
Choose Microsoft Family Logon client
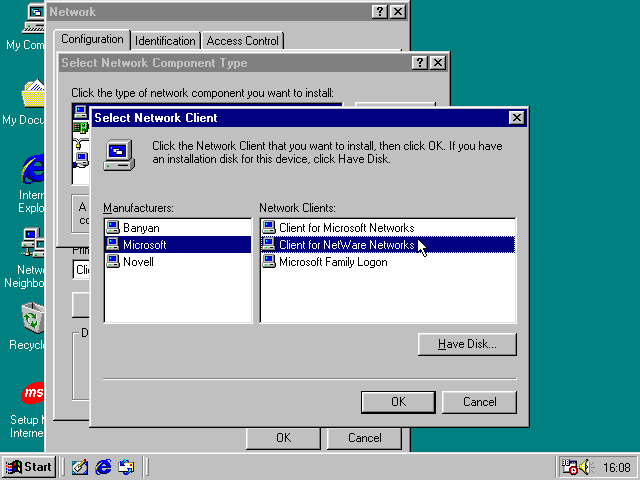coord(387,262)
